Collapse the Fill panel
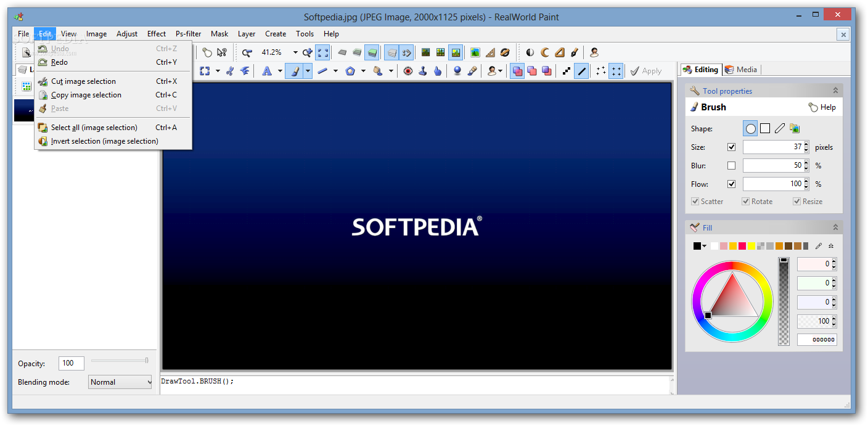 pyautogui.click(x=835, y=227)
